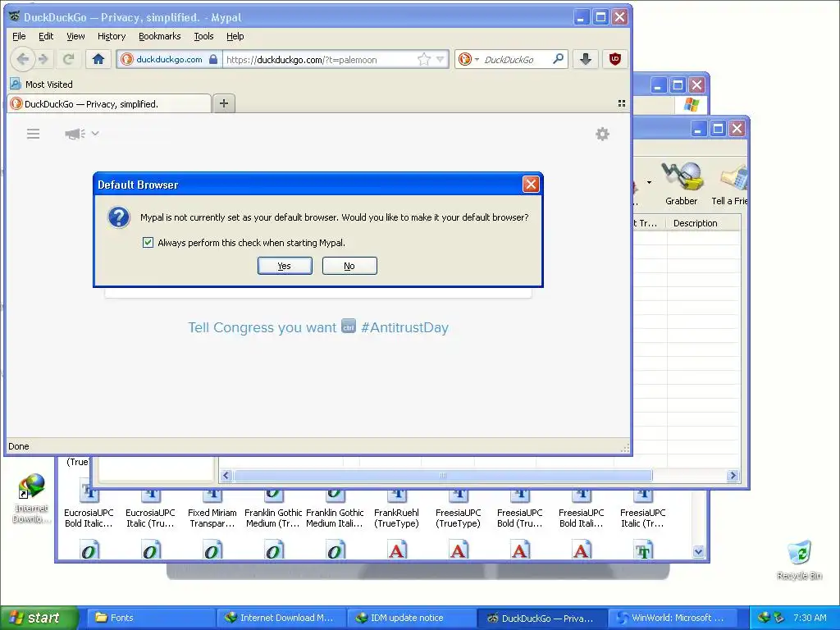This screenshot has height=630, width=840.
Task: Click No in Default Browser dialog
Action: pyautogui.click(x=349, y=266)
